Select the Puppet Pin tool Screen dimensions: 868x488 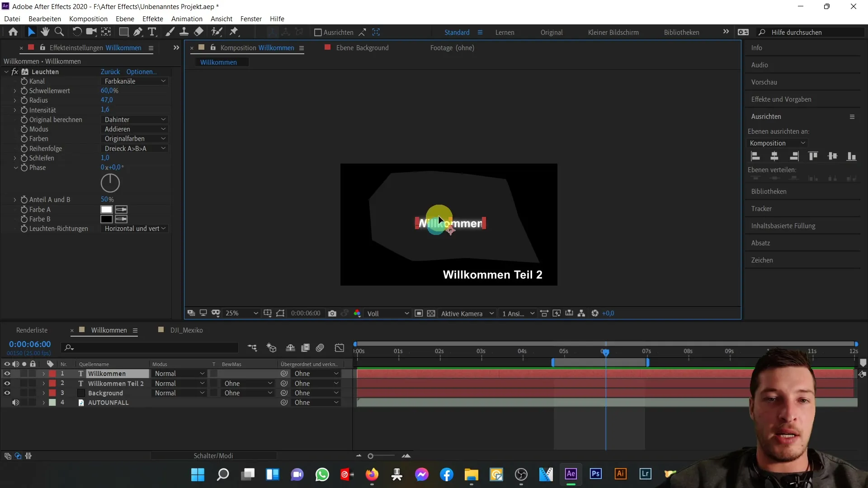tap(234, 32)
